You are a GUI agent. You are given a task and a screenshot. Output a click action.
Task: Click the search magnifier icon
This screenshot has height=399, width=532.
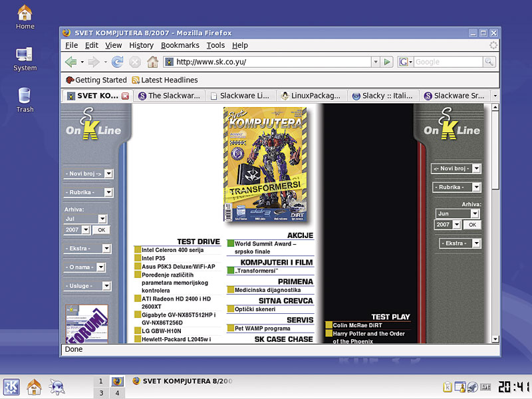(x=489, y=62)
